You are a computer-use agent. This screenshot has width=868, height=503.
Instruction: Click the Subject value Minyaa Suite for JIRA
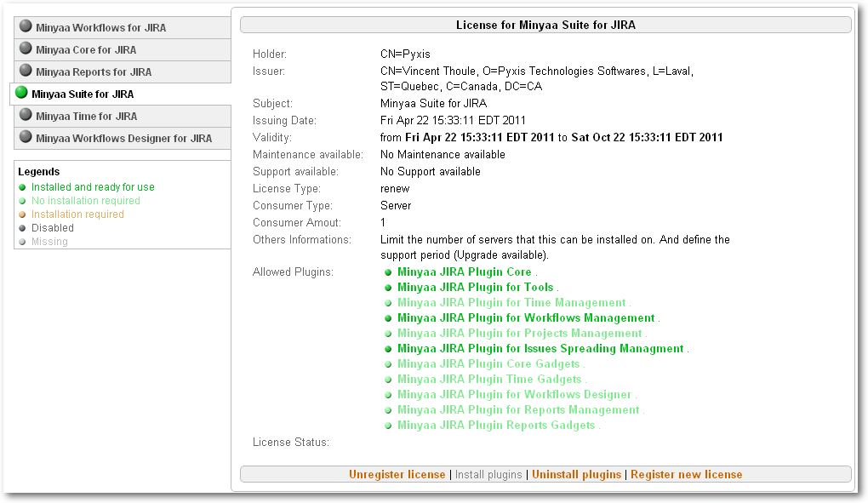point(433,104)
